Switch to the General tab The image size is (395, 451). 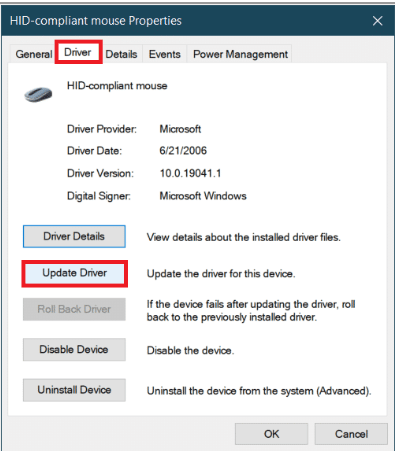click(34, 54)
